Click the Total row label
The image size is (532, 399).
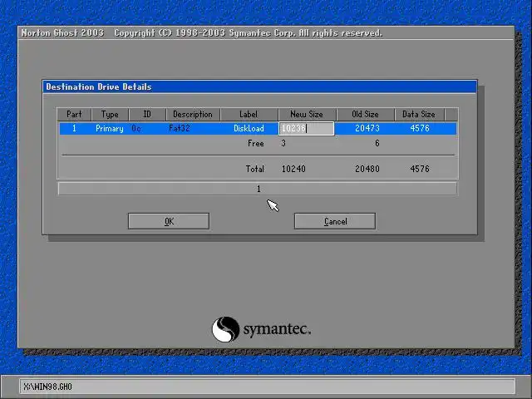pyautogui.click(x=255, y=169)
